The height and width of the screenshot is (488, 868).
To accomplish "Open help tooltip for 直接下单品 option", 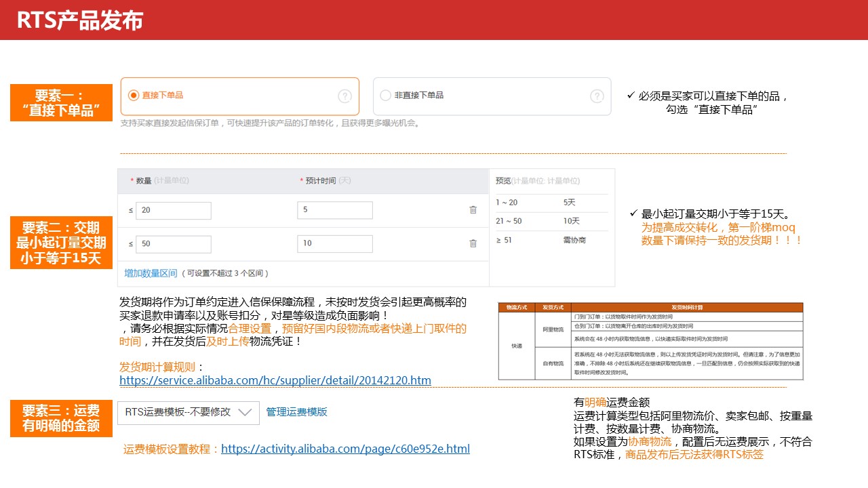I will (344, 96).
